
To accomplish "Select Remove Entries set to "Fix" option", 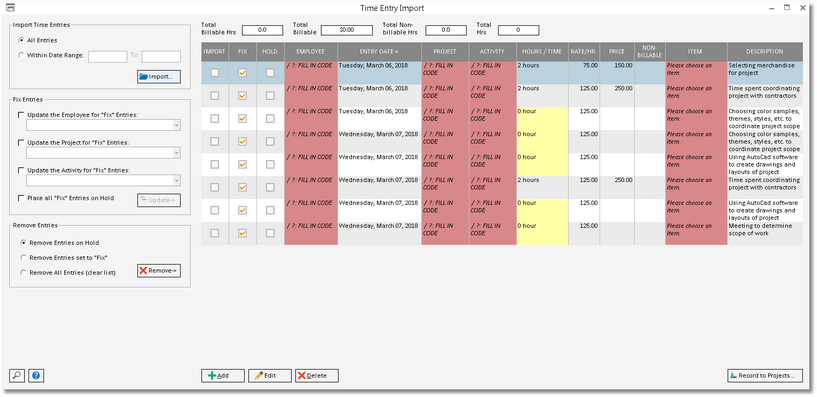I will [x=23, y=257].
